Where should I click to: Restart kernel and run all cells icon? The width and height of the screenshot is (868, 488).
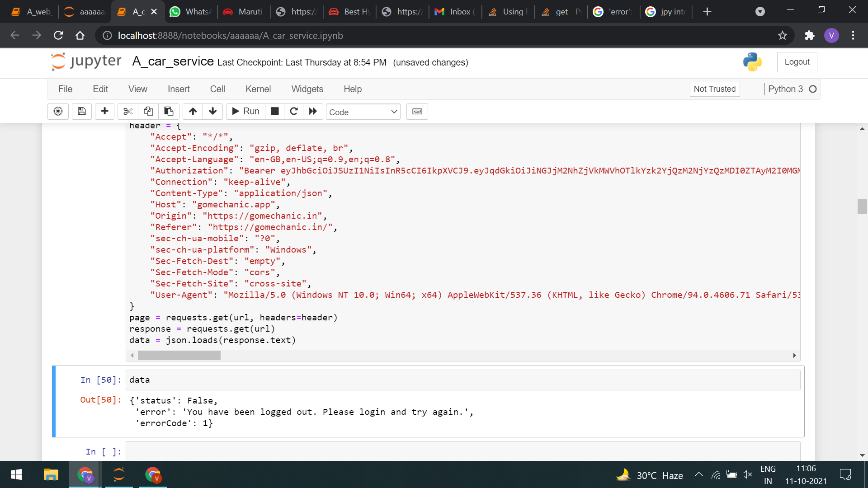[x=313, y=111]
